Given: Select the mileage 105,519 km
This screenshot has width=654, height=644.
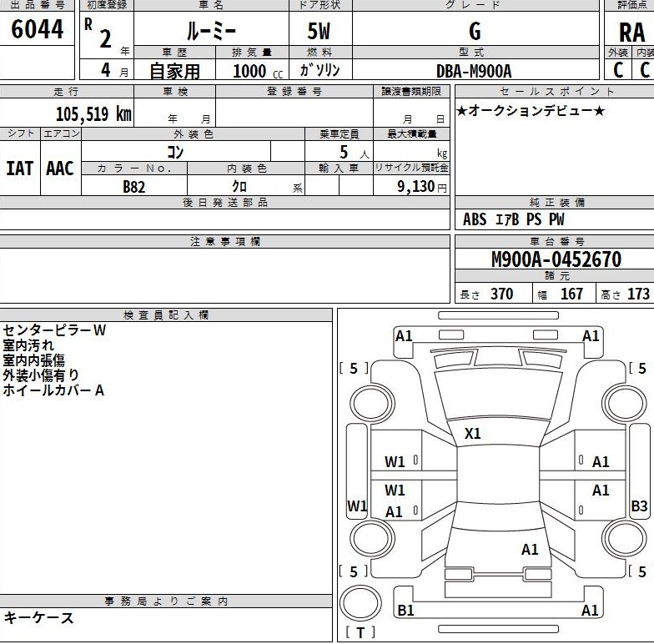Looking at the screenshot, I should (x=93, y=113).
